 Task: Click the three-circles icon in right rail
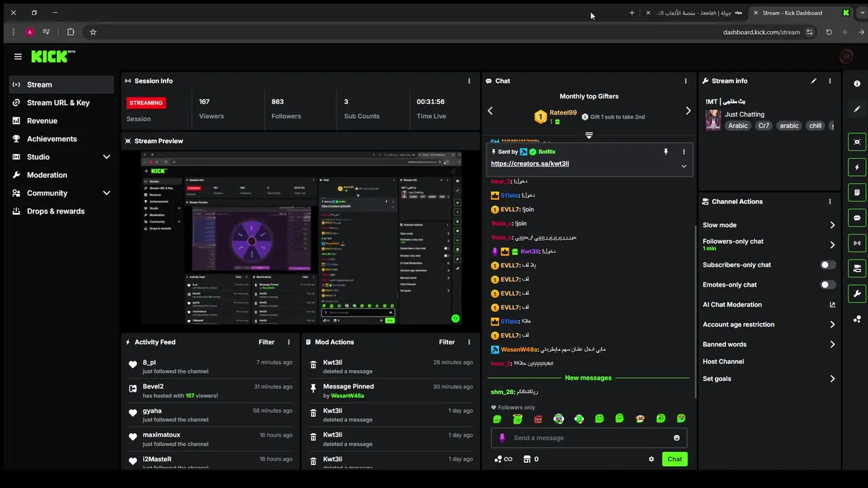[x=857, y=319]
